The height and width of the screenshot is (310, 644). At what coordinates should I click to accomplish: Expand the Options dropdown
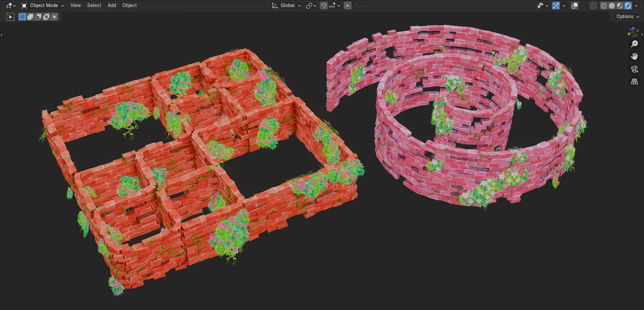pos(627,17)
